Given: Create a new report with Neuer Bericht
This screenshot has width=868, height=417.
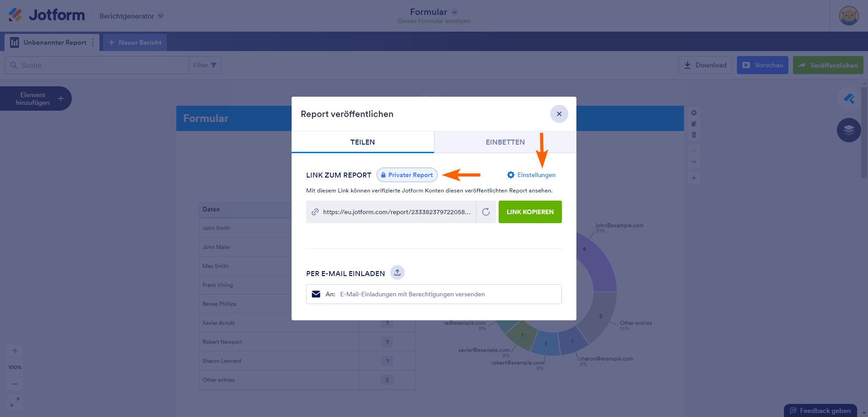Looking at the screenshot, I should tap(135, 42).
